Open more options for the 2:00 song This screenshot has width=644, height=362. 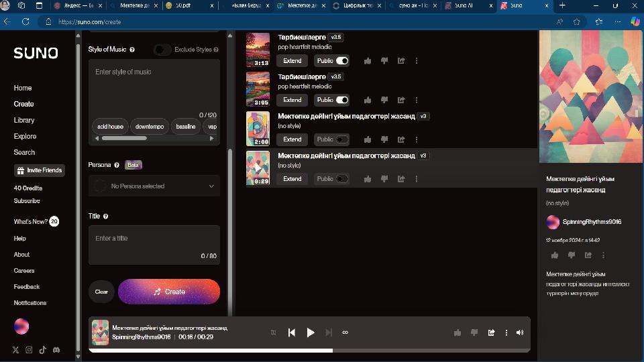pyautogui.click(x=417, y=139)
